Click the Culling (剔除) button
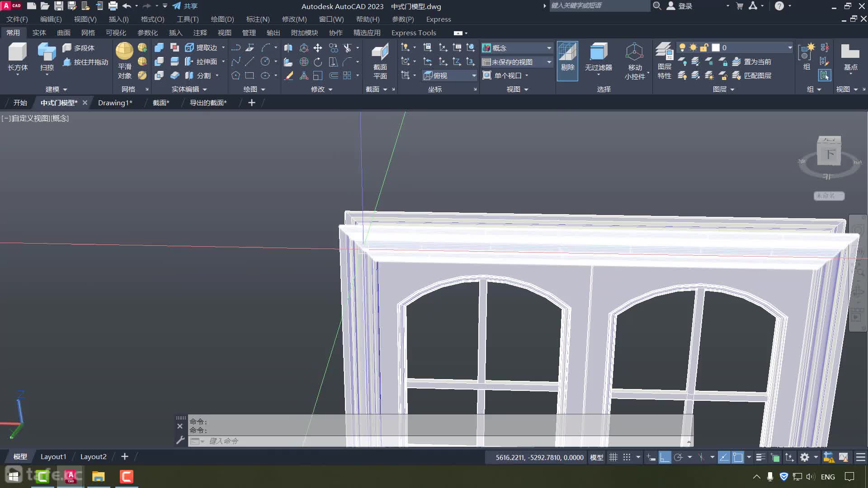 coord(567,61)
